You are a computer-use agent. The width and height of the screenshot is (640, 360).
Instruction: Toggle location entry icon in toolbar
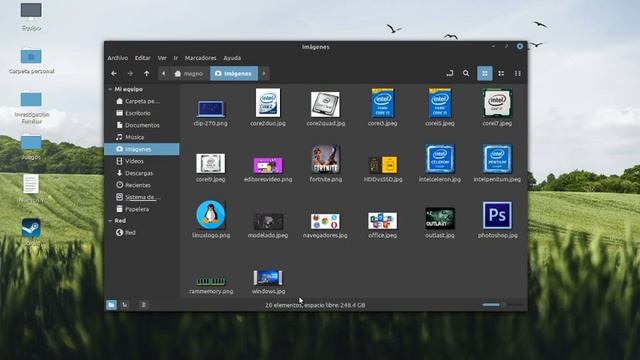(450, 73)
